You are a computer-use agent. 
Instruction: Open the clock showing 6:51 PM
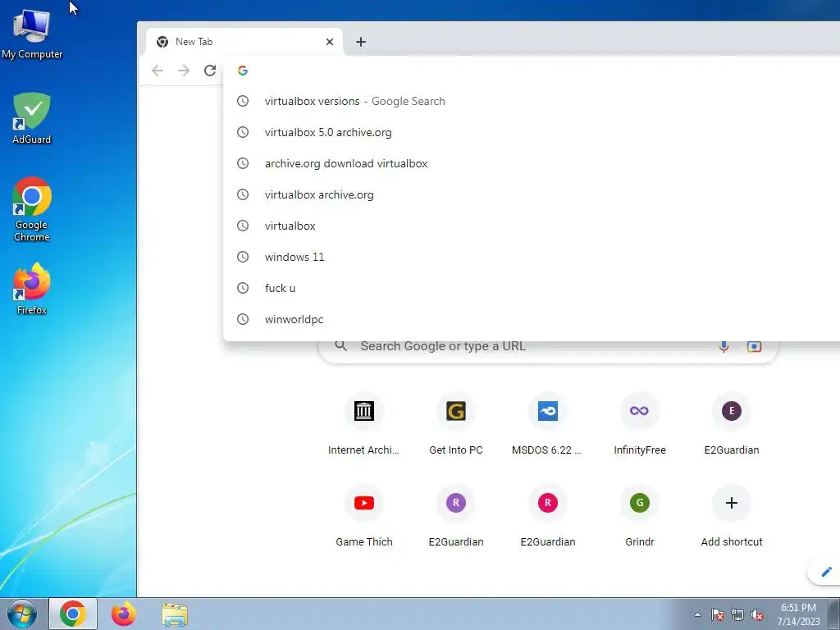(x=798, y=614)
